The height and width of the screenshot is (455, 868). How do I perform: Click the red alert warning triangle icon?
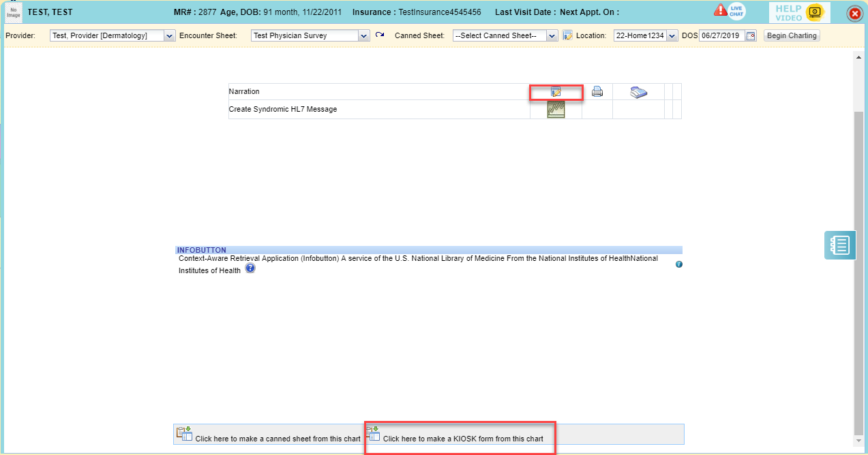[720, 10]
